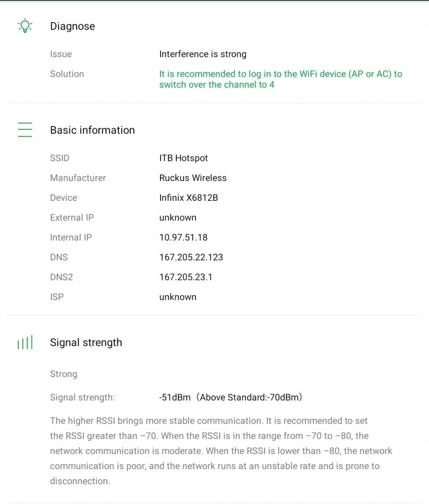Select the Diagnose section heading
Viewport: 429px width, 504px height.
[72, 26]
